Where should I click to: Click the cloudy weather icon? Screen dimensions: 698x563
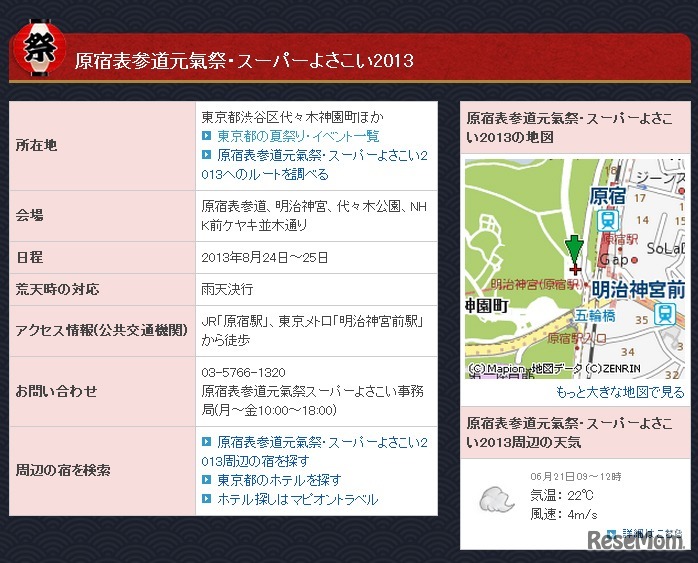click(496, 499)
